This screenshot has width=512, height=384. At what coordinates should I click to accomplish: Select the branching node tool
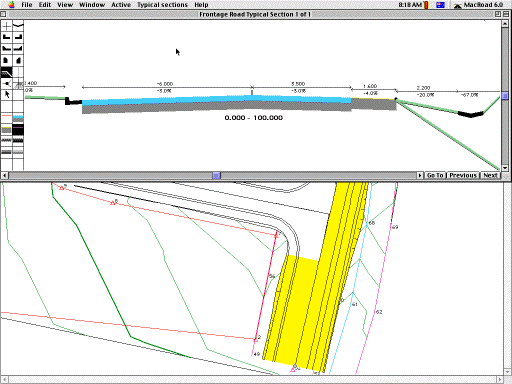pyautogui.click(x=6, y=83)
